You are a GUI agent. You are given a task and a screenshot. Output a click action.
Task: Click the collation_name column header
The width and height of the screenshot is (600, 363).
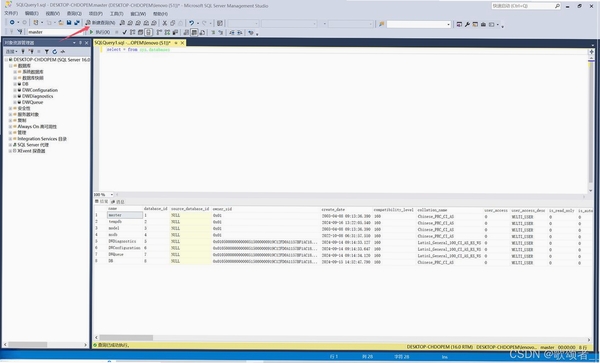point(432,210)
